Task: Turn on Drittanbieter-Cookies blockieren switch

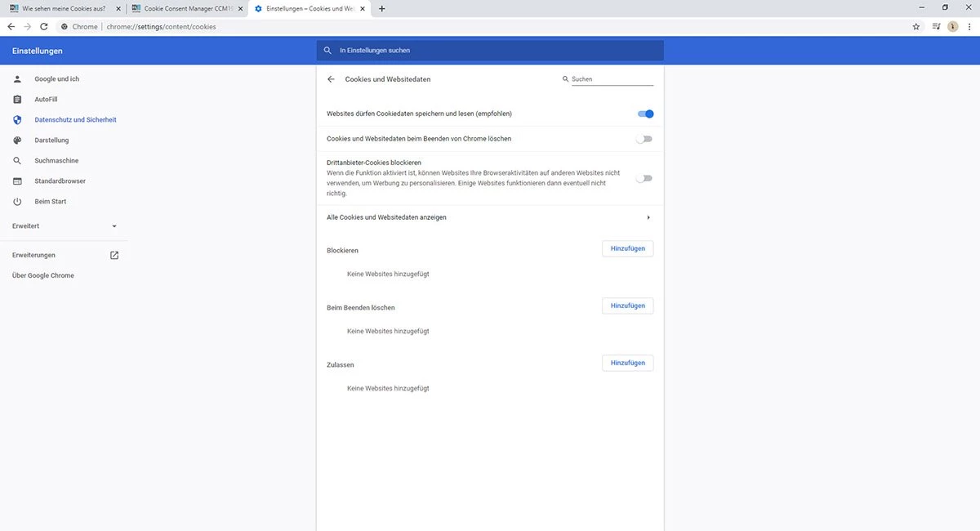Action: pyautogui.click(x=645, y=178)
